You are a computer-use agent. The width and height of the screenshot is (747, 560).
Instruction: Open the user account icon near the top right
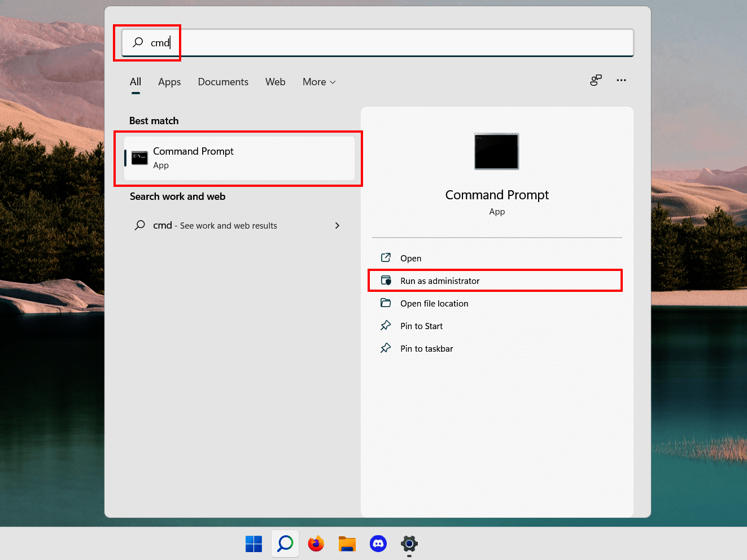pyautogui.click(x=596, y=80)
